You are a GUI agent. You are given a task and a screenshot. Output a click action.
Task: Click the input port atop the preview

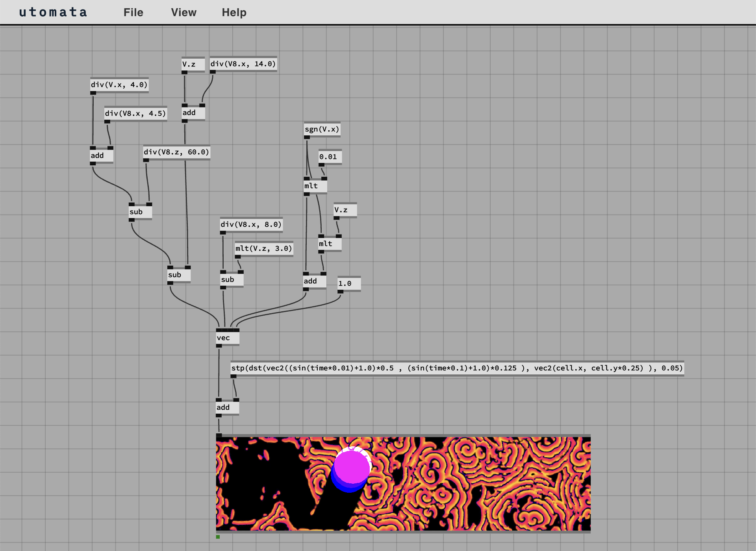[219, 435]
